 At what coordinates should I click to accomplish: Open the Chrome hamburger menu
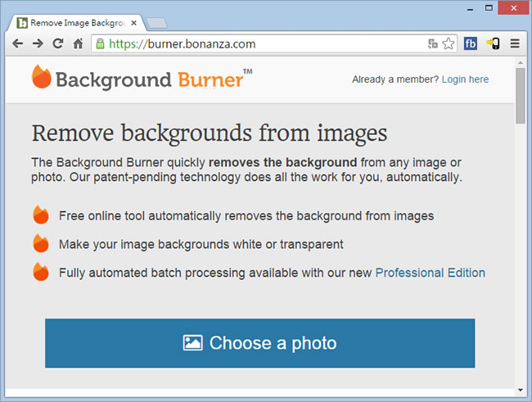(x=515, y=43)
